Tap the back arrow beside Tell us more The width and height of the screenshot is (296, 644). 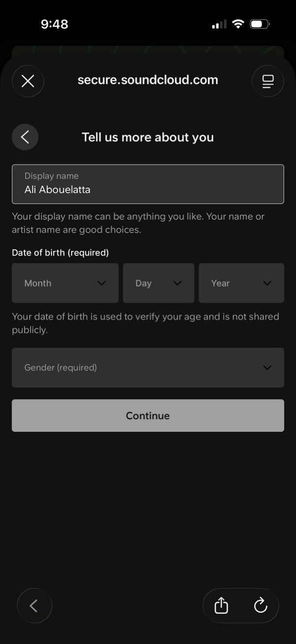tap(25, 137)
